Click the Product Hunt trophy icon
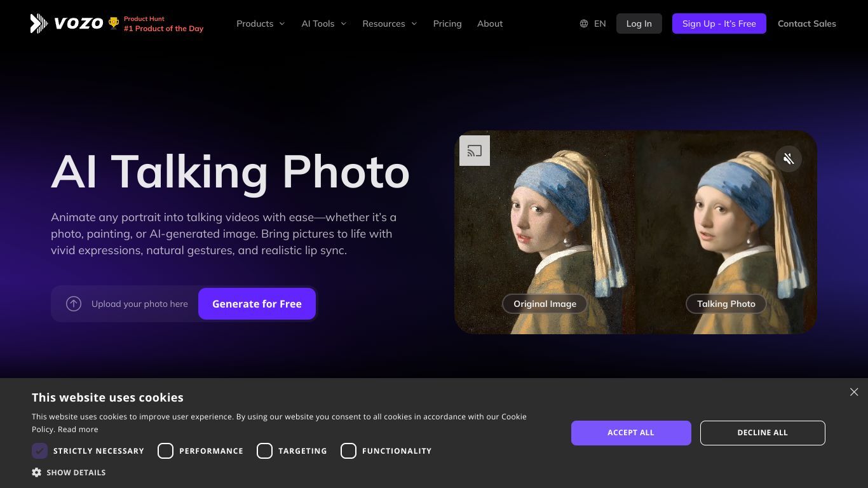The height and width of the screenshot is (488, 868). [x=114, y=24]
